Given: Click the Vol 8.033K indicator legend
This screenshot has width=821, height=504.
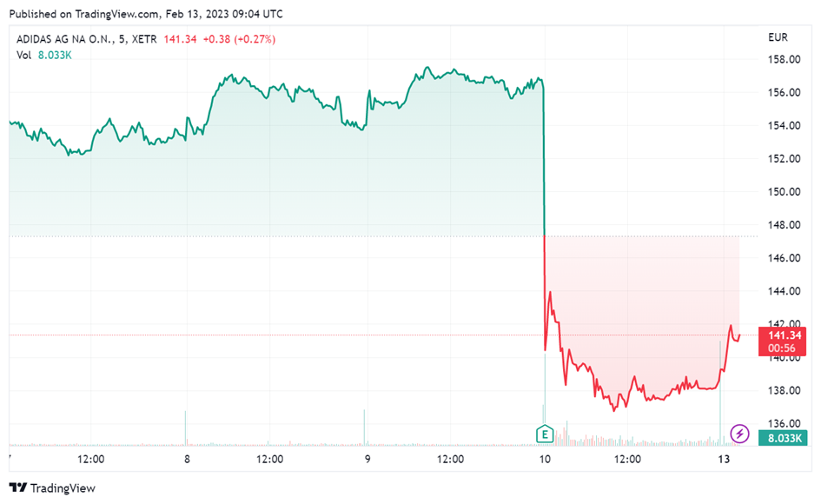Looking at the screenshot, I should 44,55.
